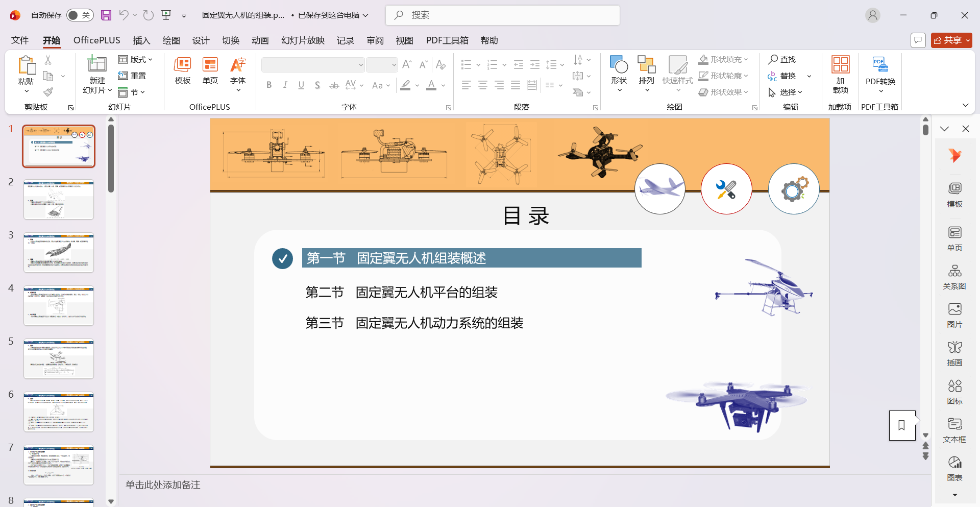Expand the 节 section dropdown
This screenshot has width=980, height=507.
(x=132, y=92)
